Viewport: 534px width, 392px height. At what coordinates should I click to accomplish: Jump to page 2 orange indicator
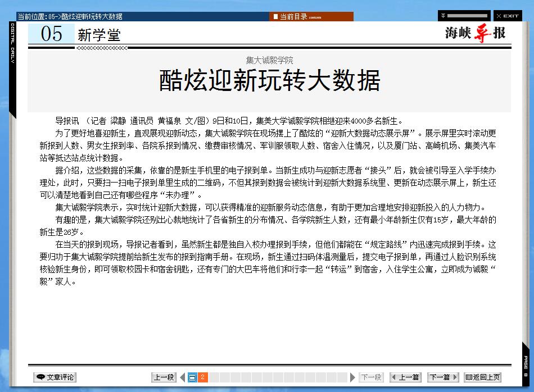click(x=202, y=377)
